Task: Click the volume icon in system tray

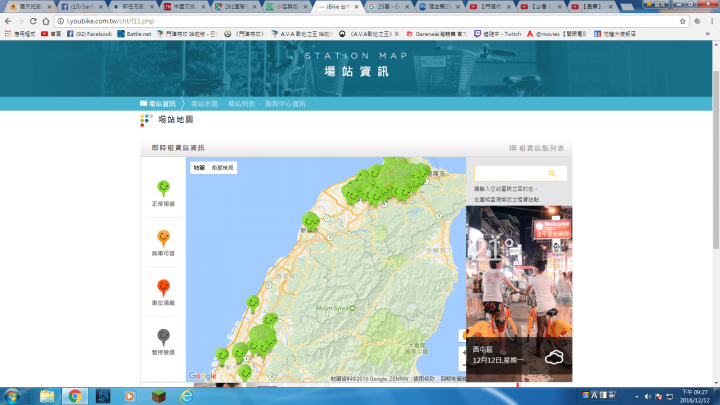Action: pyautogui.click(x=647, y=397)
